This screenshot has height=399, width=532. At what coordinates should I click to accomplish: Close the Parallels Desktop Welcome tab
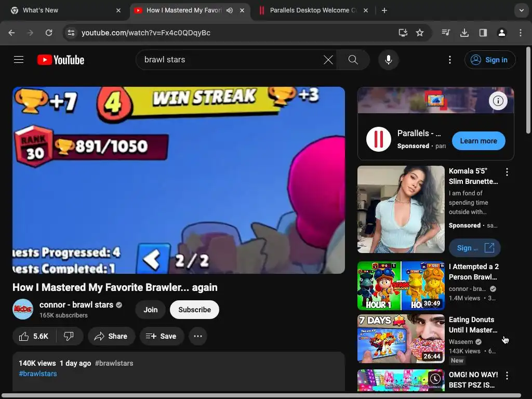point(366,10)
